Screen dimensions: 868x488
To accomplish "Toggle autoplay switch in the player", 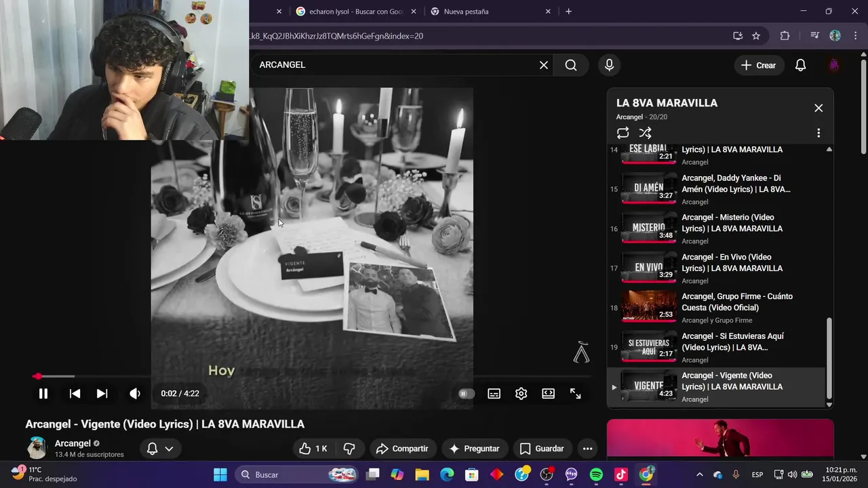I will pos(466,393).
